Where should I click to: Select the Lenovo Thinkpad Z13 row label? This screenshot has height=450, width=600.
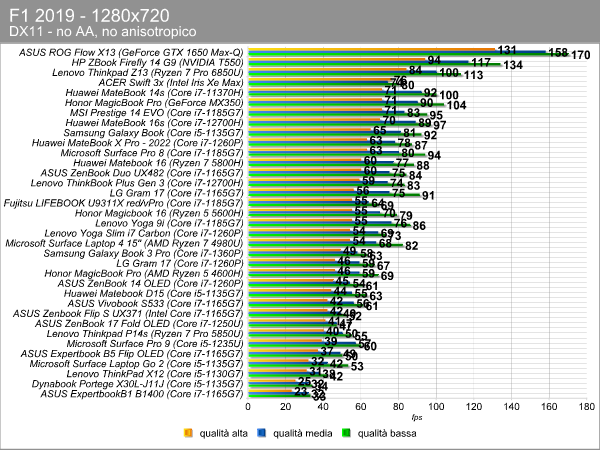pyautogui.click(x=148, y=72)
